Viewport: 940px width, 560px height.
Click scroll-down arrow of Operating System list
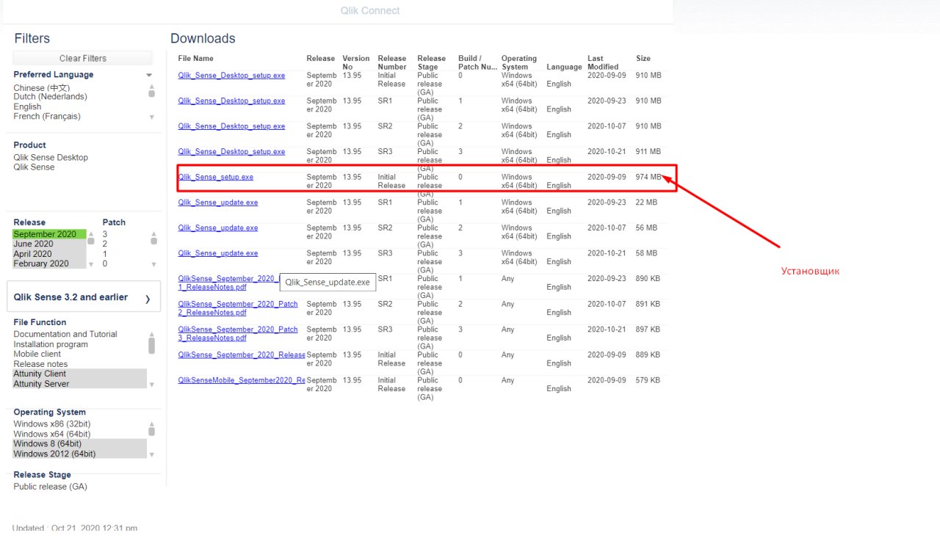(x=152, y=454)
